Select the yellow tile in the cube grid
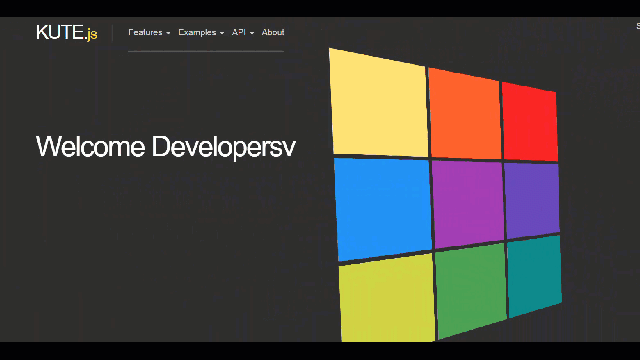This screenshot has height=360, width=640. pos(379,103)
